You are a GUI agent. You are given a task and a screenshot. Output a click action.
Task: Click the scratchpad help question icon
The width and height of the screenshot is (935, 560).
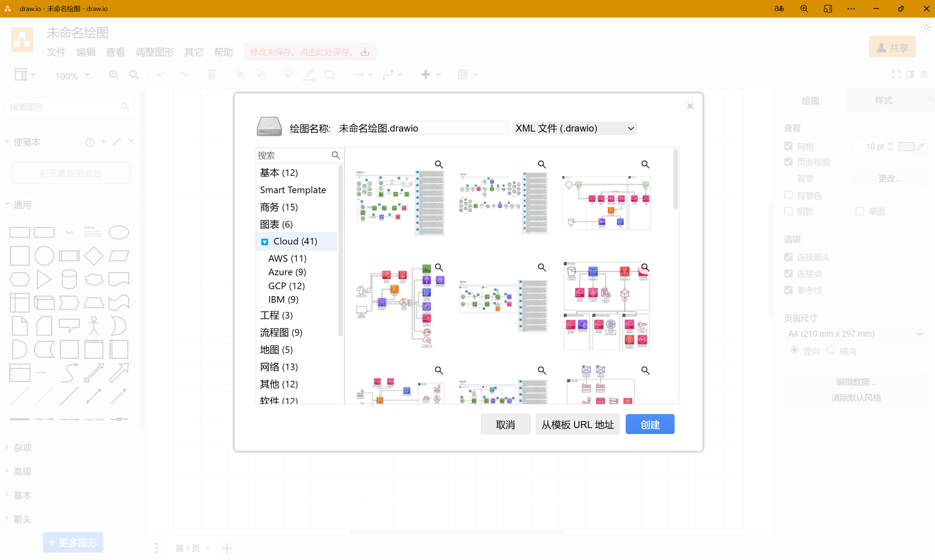click(x=90, y=142)
